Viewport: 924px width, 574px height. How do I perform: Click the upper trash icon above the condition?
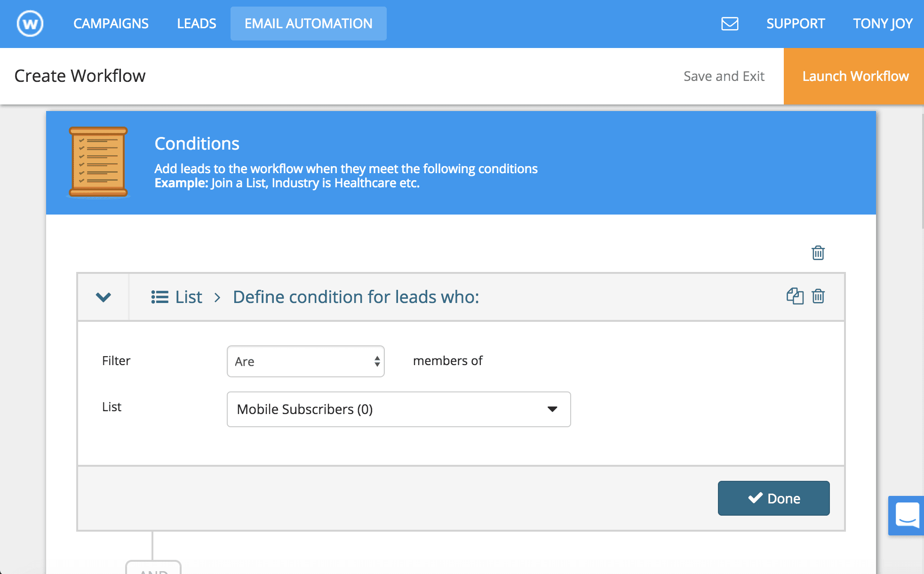click(818, 253)
